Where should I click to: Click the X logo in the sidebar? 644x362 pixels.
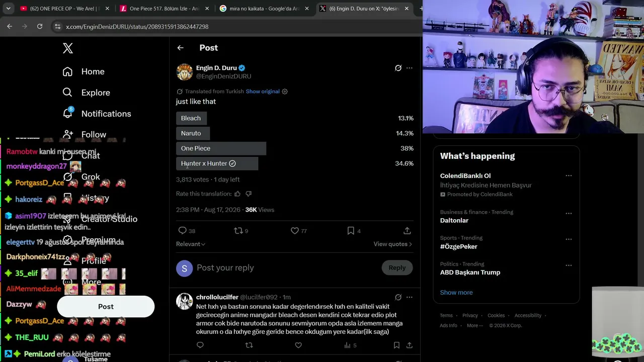[x=68, y=48]
